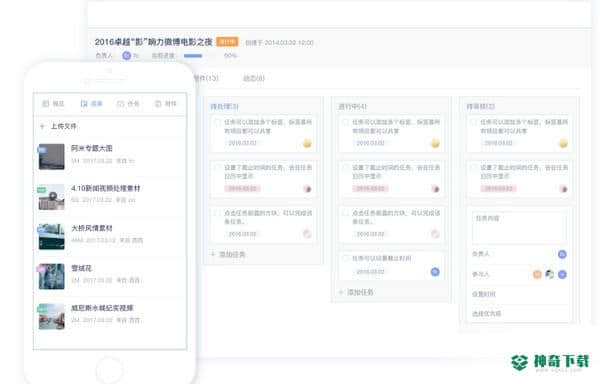Check second task checkbox in 进行中 column
Image resolution: width=600 pixels, height=384 pixels.
pyautogui.click(x=346, y=168)
